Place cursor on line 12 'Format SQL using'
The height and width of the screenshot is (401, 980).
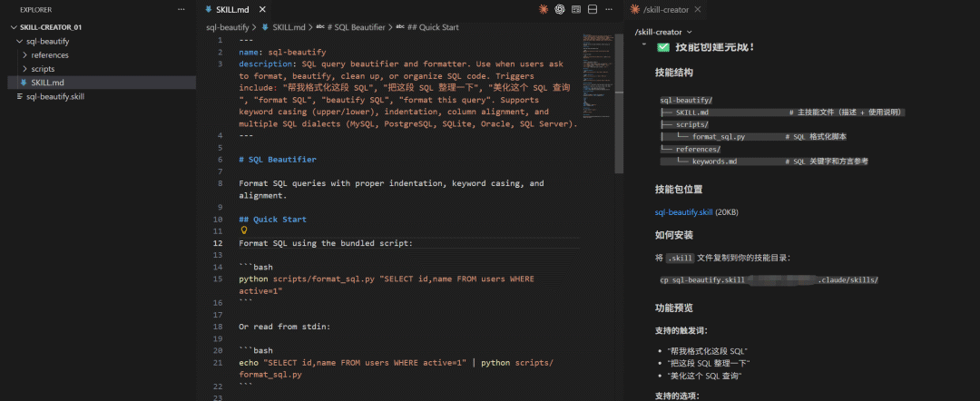coord(326,243)
